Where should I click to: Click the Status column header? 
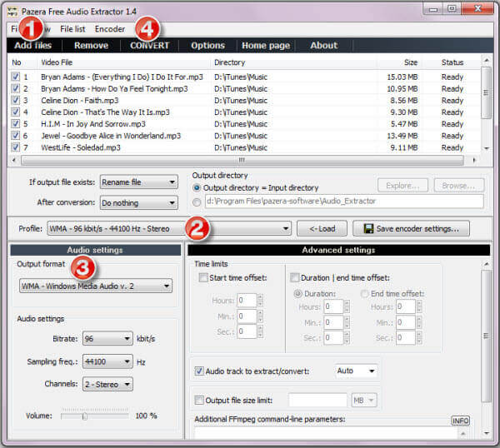452,62
